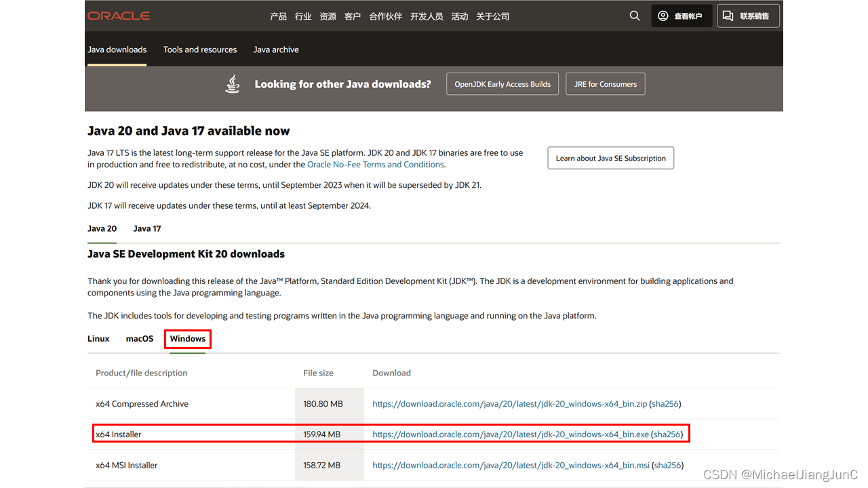Screen dimensions: 868x488
Task: Select the Windows tab
Action: (188, 338)
